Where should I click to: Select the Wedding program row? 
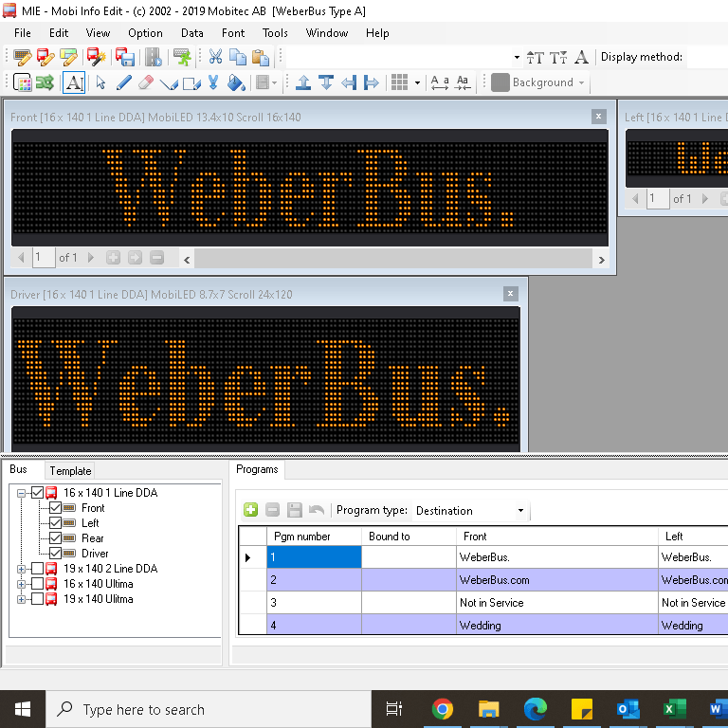pos(497,625)
